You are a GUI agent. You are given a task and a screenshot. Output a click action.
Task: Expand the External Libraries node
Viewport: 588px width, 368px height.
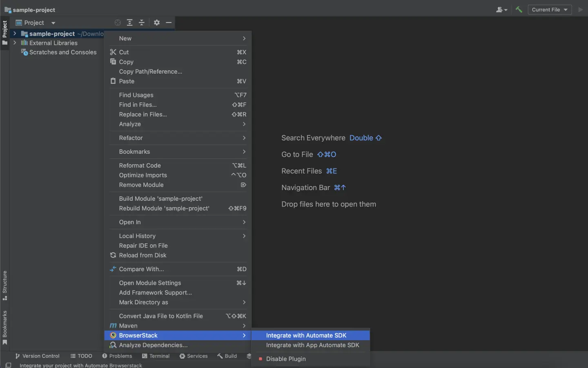15,43
